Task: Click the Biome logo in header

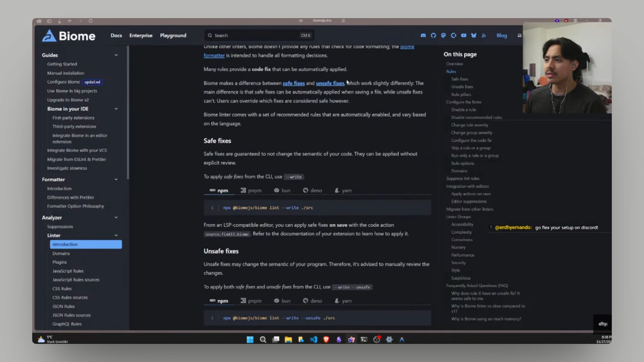Action: coord(69,36)
